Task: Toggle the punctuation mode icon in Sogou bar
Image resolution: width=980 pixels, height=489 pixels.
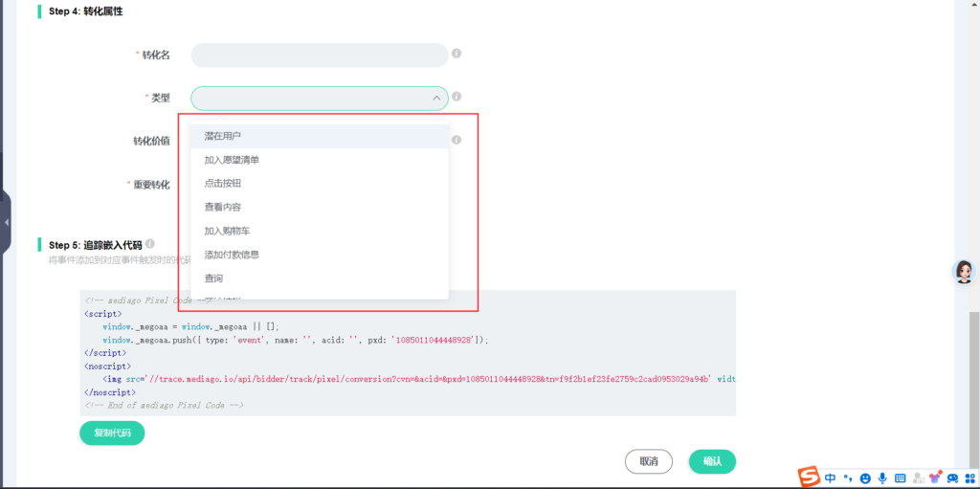Action: point(848,478)
